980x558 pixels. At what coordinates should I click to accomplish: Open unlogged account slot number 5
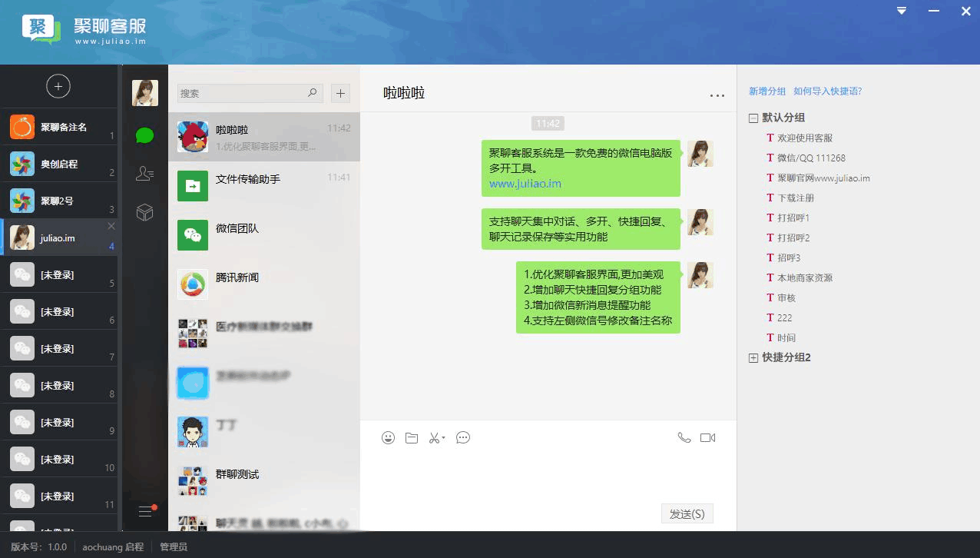(x=59, y=274)
